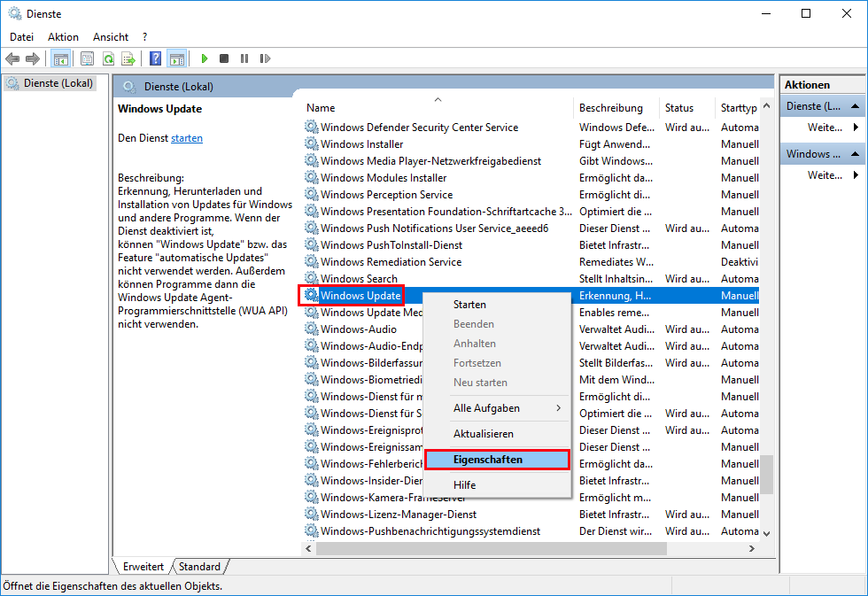The image size is (868, 596).
Task: Switch to the Standard tab
Action: 199,566
